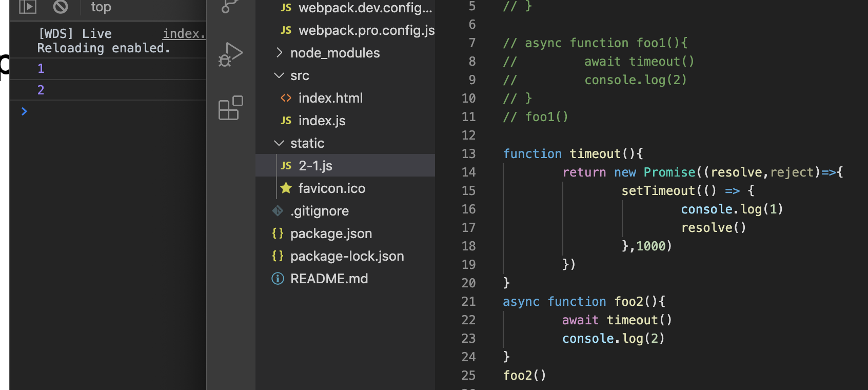
Task: Clear the console with the ban icon
Action: pos(61,6)
